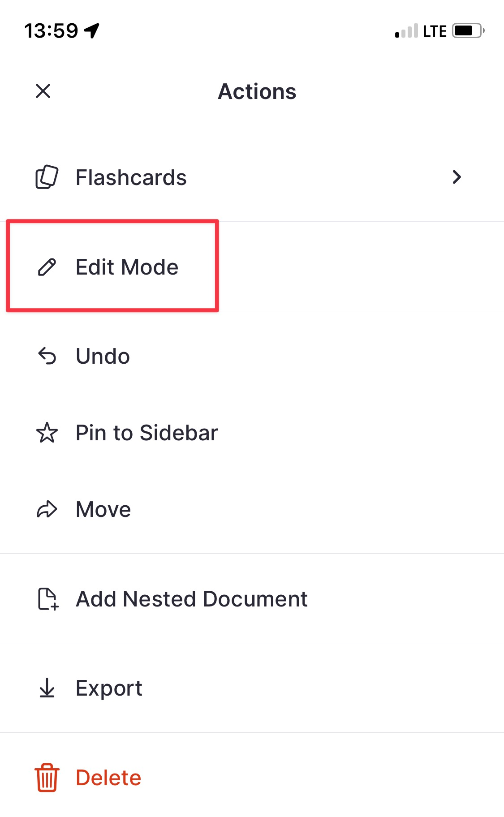This screenshot has width=504, height=817.
Task: Tap the Export download arrow icon
Action: (47, 688)
